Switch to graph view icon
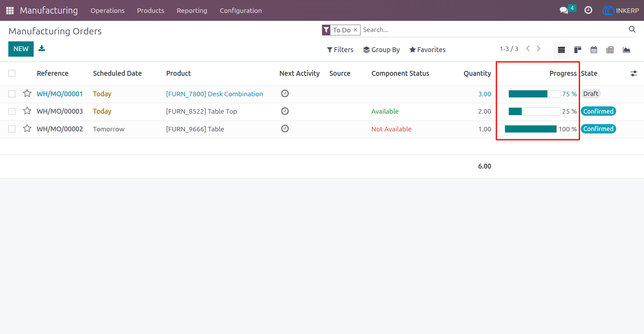Image resolution: width=644 pixels, height=334 pixels. click(x=627, y=50)
